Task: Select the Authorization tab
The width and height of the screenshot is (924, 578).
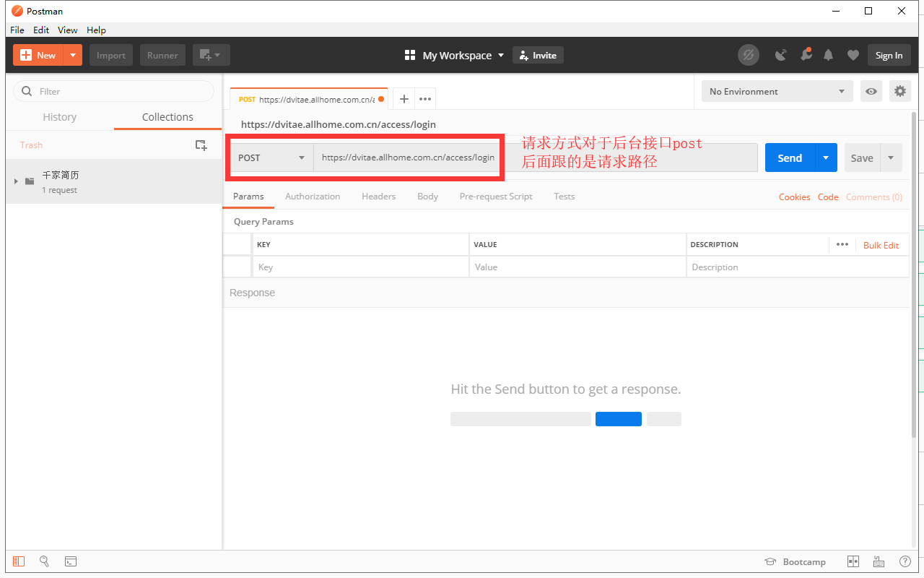Action: pos(313,197)
